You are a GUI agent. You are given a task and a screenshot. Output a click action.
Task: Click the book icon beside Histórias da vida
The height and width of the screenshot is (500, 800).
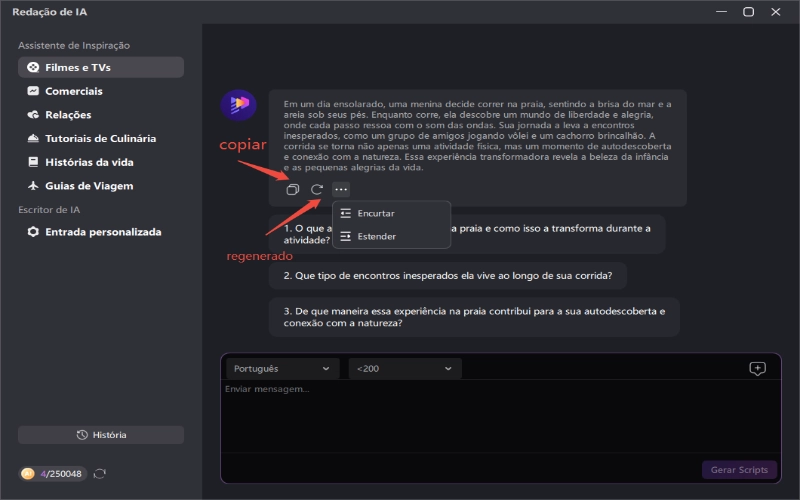click(x=33, y=162)
